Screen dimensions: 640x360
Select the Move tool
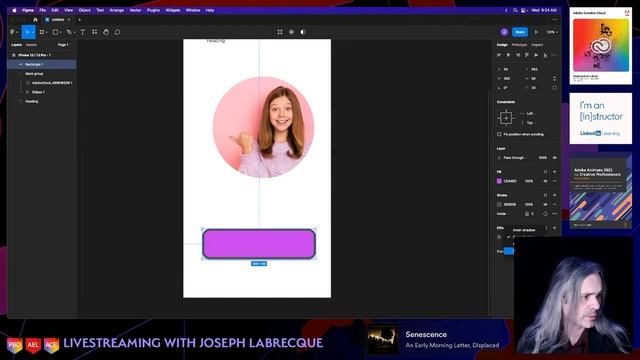[27, 32]
